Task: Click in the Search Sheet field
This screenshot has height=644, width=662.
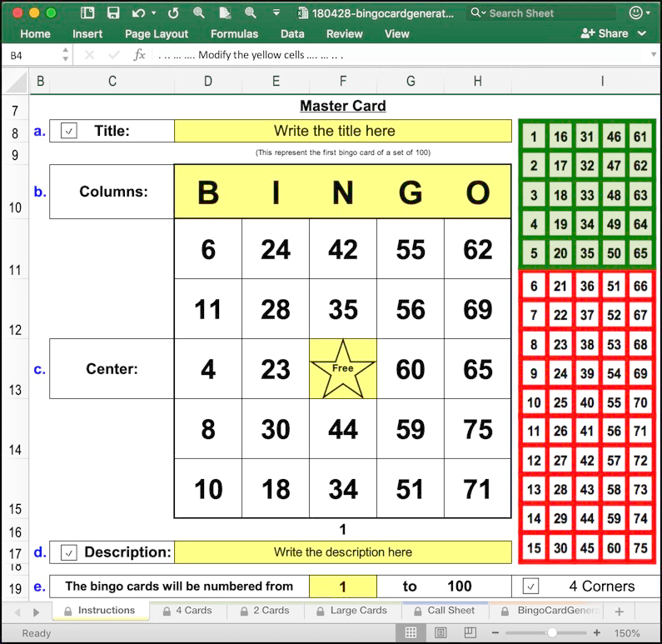Action: [542, 13]
